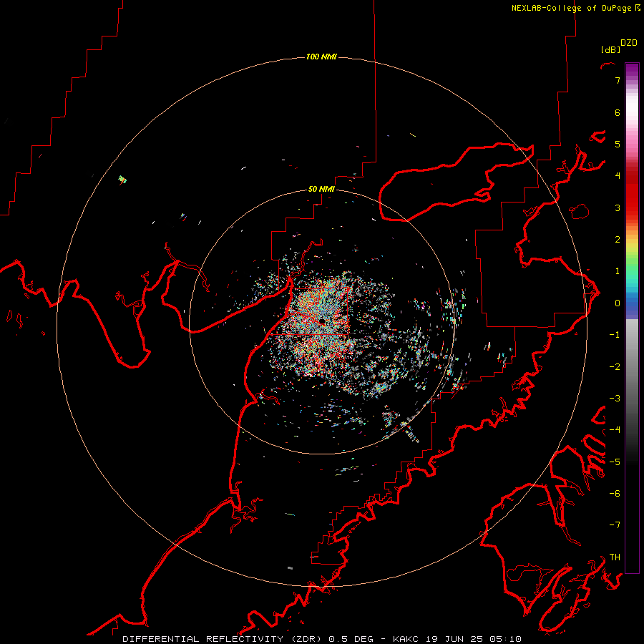
Task: Click the NEXLAB-College of DuPage credit text
Action: click(571, 8)
